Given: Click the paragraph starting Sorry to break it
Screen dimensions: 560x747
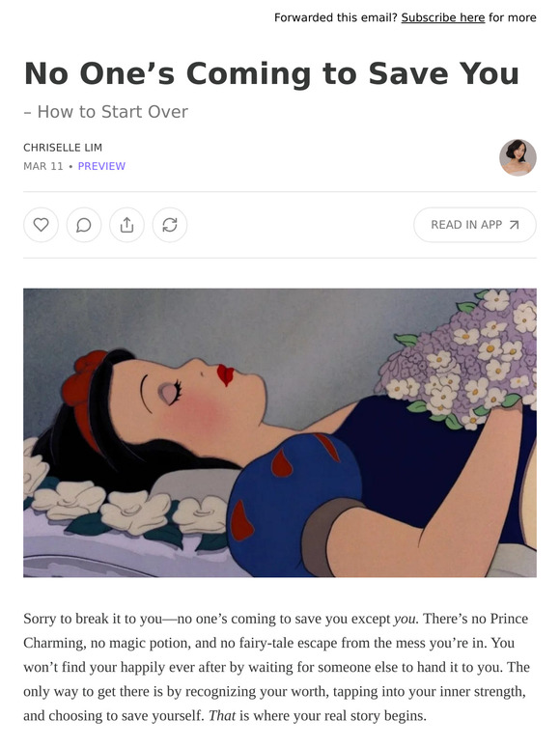Looking at the screenshot, I should (276, 667).
